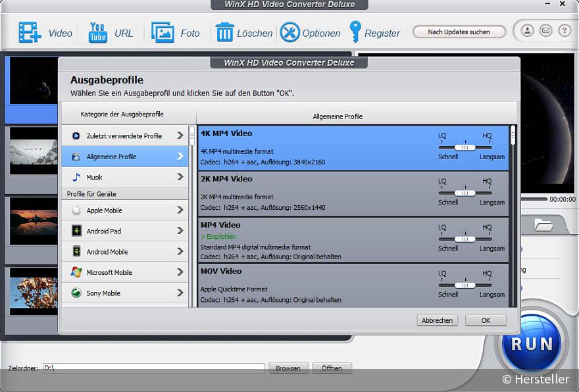Image resolution: width=579 pixels, height=392 pixels.
Task: Click the open folder icon below preview
Action: 543,224
